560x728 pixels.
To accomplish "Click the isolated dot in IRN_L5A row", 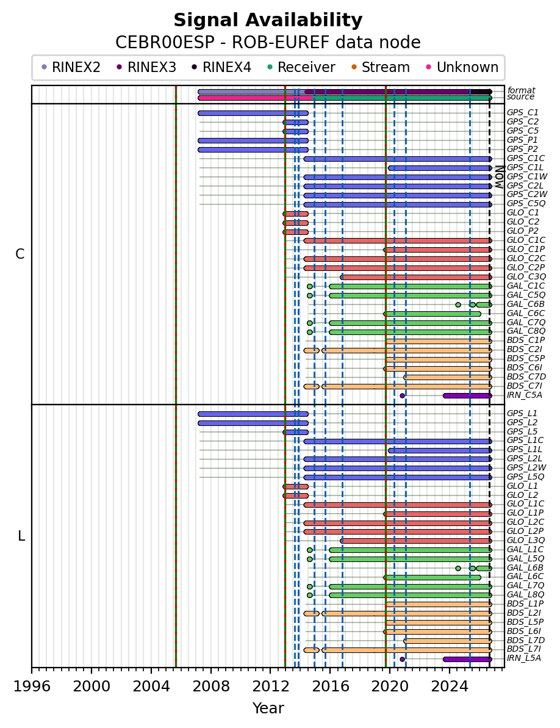I will point(402,659).
